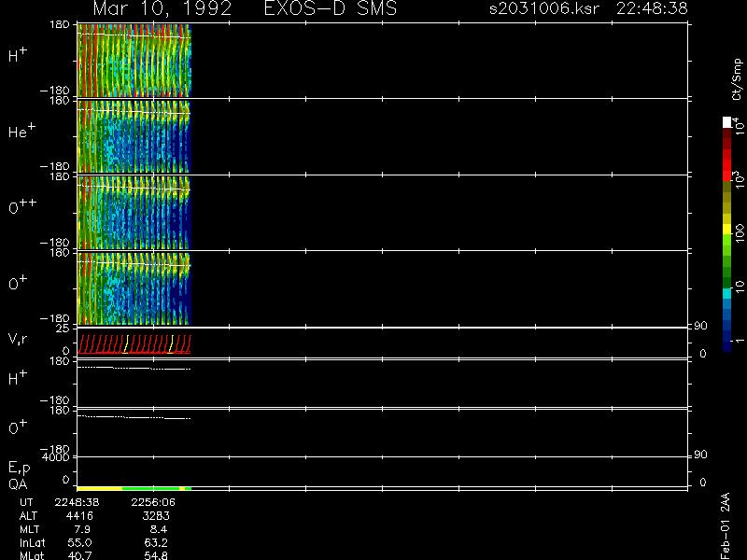Click the yellow segment of the QA bar
747x560 pixels.
click(x=100, y=488)
